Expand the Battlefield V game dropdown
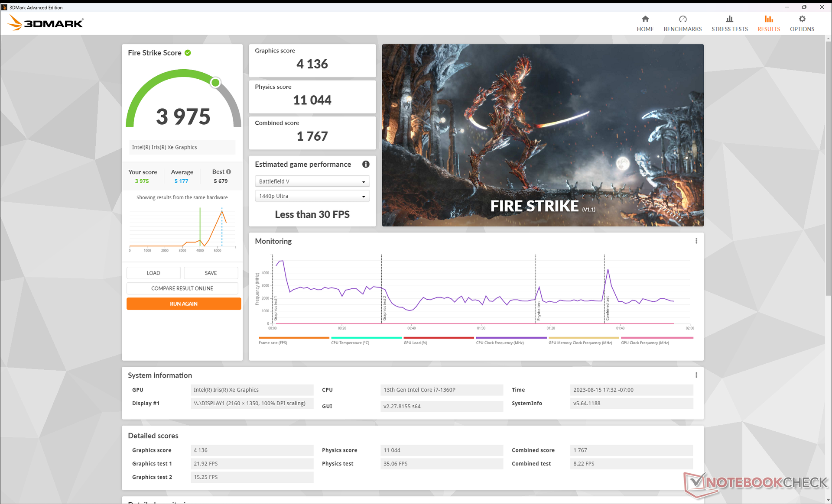Screen dimensions: 832x504 coord(312,181)
